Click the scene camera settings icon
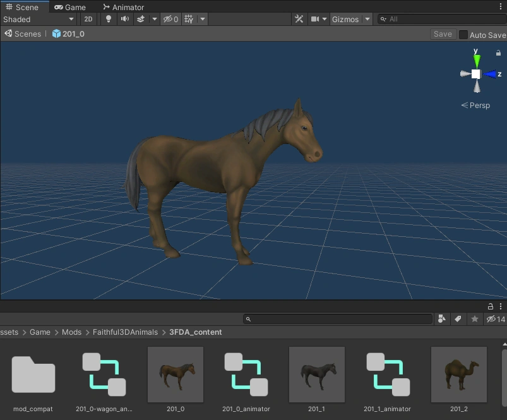The height and width of the screenshot is (420, 507). pos(315,19)
